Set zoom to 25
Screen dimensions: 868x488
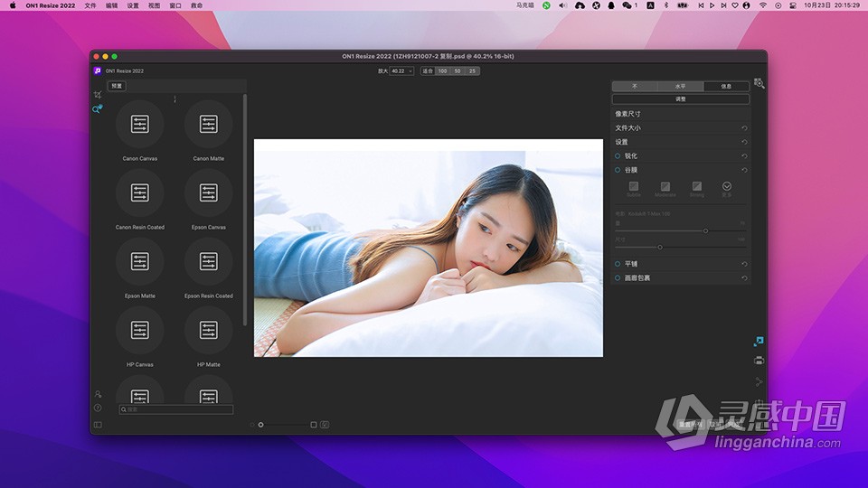(x=472, y=70)
